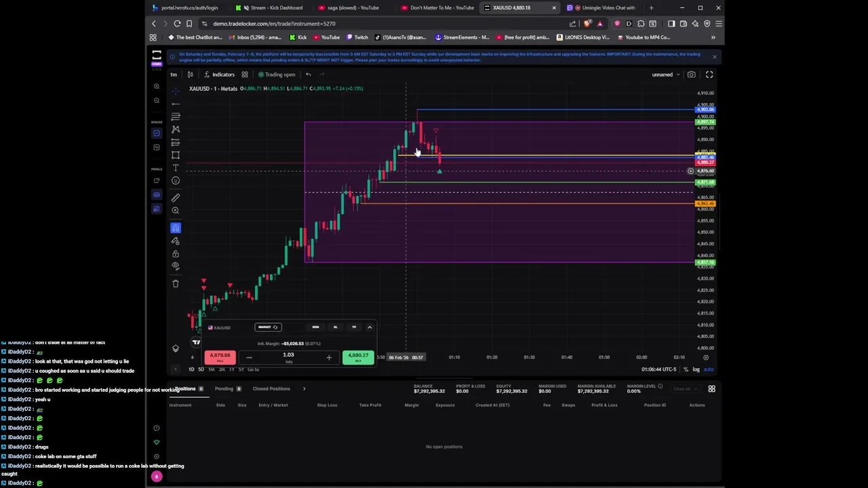Set chart range to 5D
The width and height of the screenshot is (868, 488).
pyautogui.click(x=201, y=369)
